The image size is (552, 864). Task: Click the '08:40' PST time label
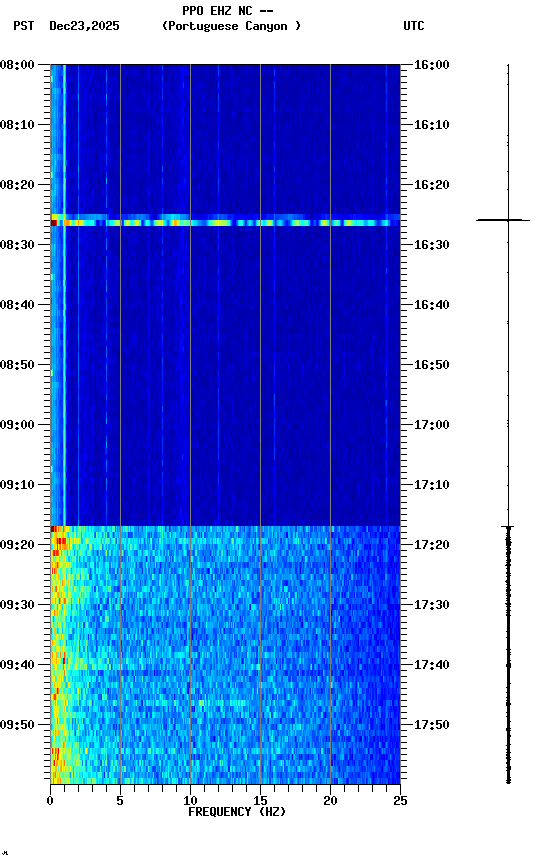[17, 305]
